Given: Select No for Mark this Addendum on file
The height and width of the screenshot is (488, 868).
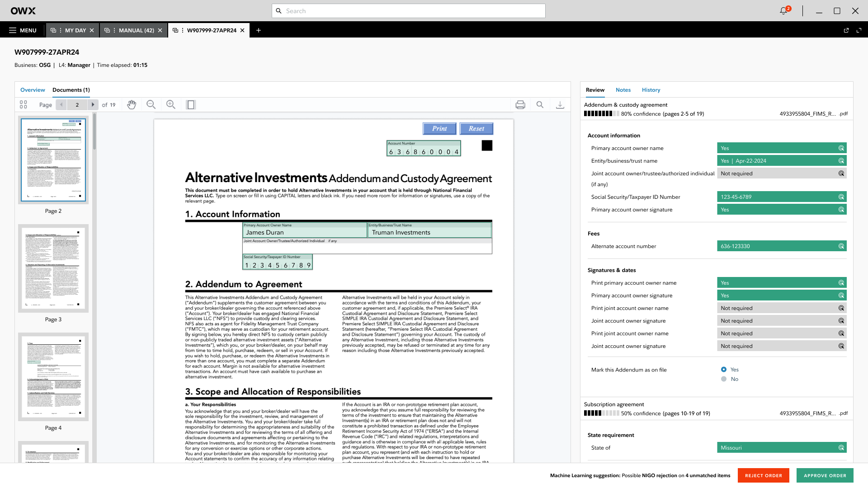Looking at the screenshot, I should click(724, 379).
